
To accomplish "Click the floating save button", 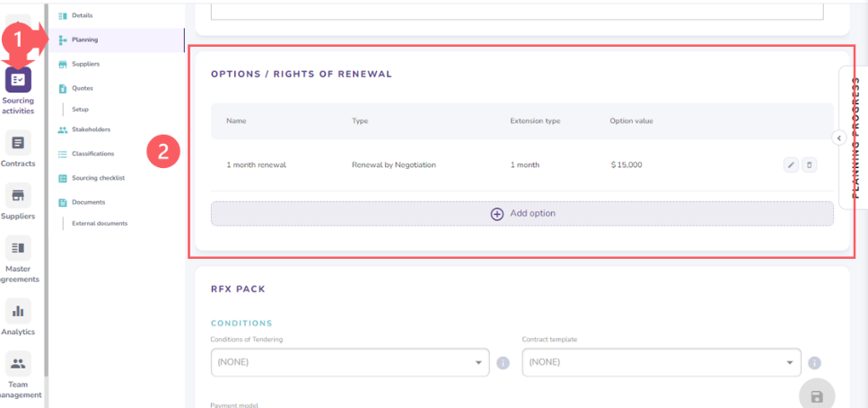I will pyautogui.click(x=817, y=396).
